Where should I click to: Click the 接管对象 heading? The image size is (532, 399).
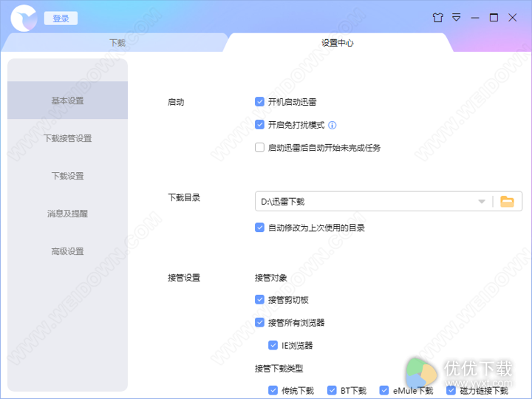[x=270, y=278]
